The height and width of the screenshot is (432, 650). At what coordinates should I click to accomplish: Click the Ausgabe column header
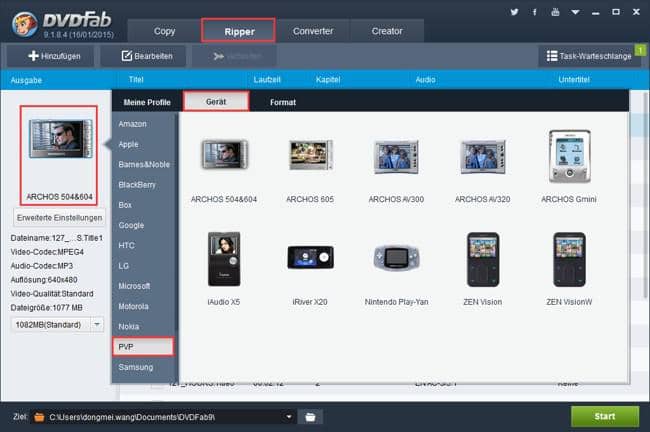pyautogui.click(x=26, y=80)
